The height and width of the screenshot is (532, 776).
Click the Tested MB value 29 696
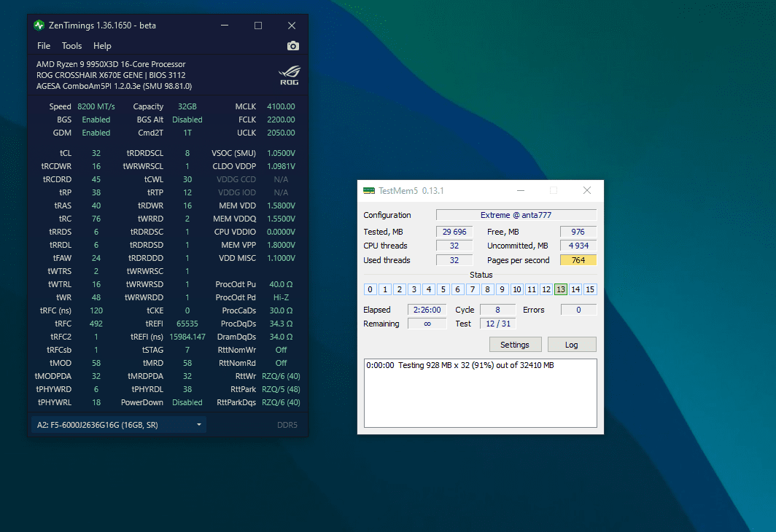click(x=454, y=232)
